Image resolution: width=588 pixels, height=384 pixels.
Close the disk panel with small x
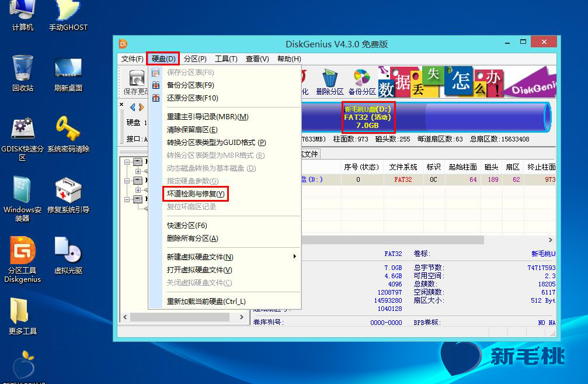pos(121,105)
